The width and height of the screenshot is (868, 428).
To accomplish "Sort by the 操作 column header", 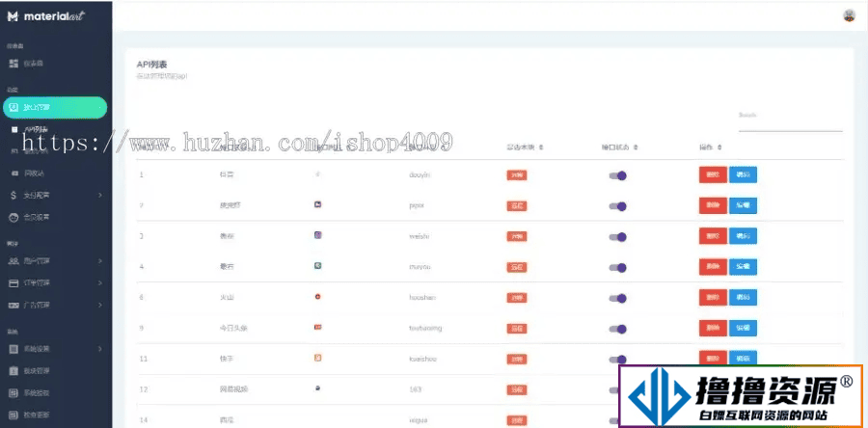I will point(710,147).
